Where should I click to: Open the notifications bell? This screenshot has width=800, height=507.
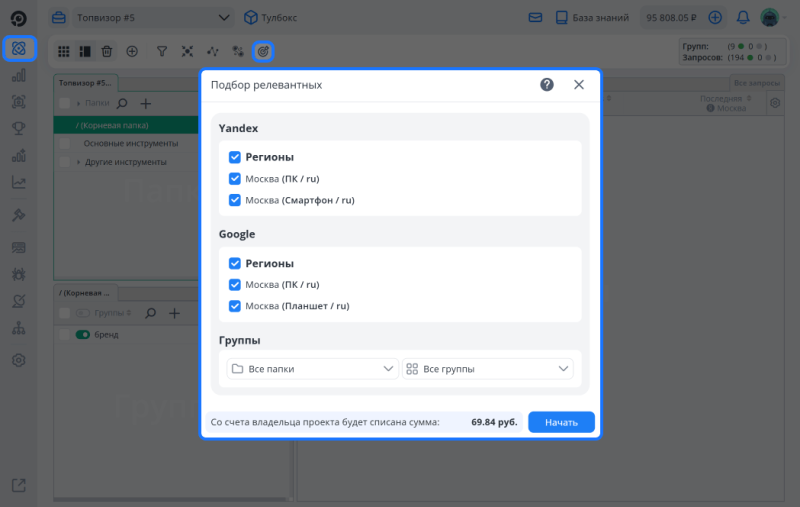tap(743, 18)
